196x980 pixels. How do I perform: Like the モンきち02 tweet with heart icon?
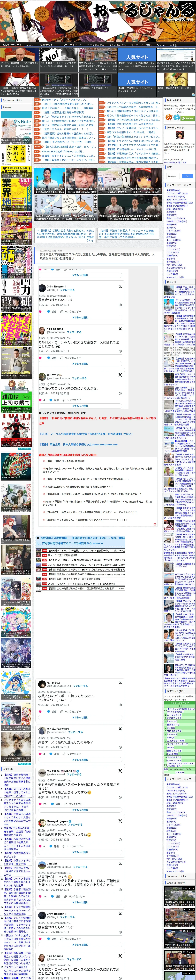(x=40, y=711)
